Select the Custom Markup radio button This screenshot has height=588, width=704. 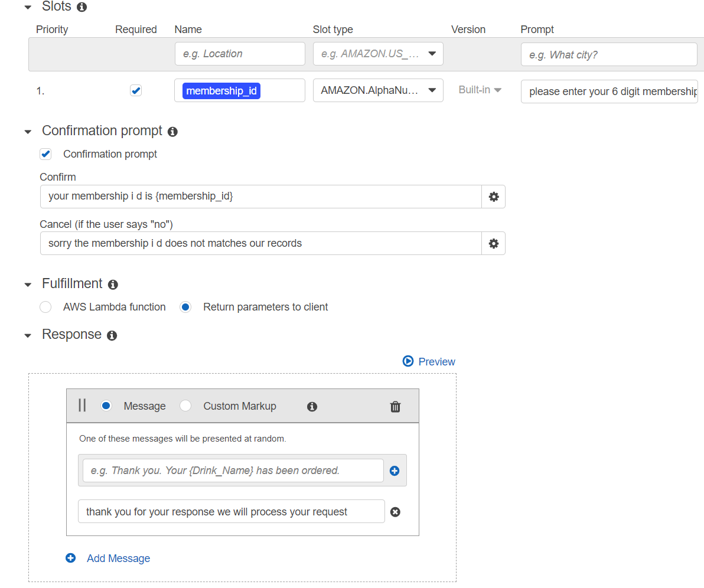click(x=185, y=406)
